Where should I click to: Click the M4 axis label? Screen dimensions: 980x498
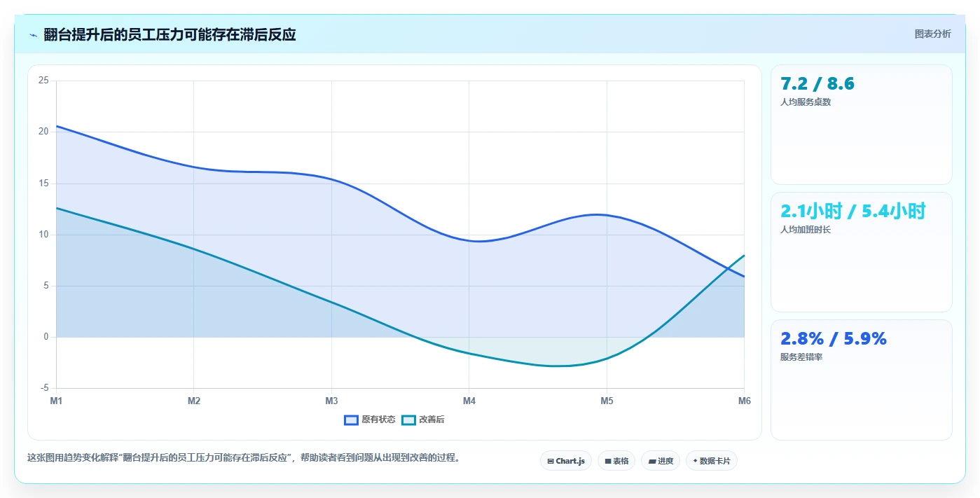(469, 401)
